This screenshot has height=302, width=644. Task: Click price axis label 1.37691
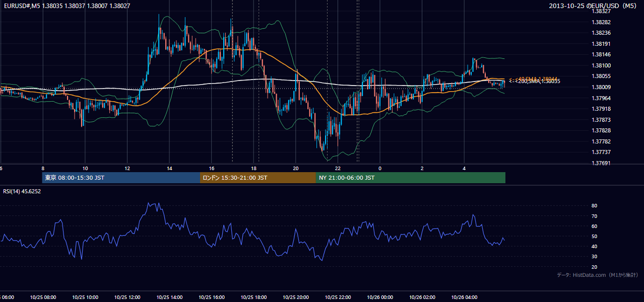point(601,163)
